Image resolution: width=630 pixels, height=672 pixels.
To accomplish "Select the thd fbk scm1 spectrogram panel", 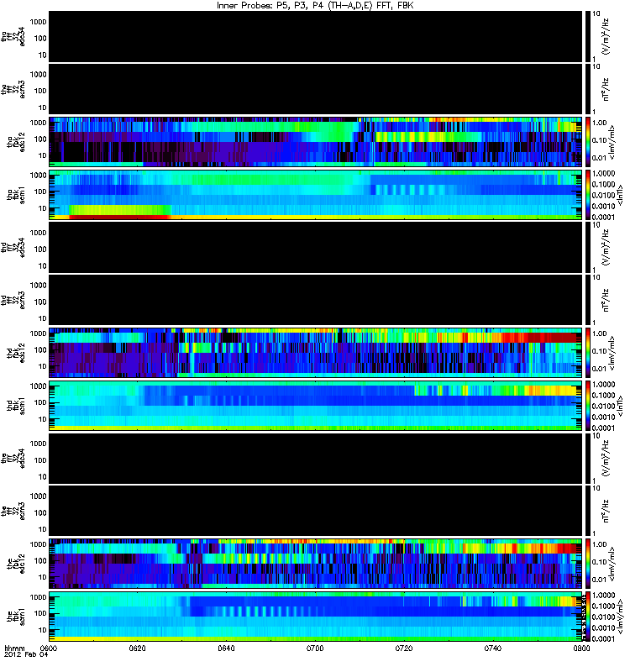I will 316,406.
